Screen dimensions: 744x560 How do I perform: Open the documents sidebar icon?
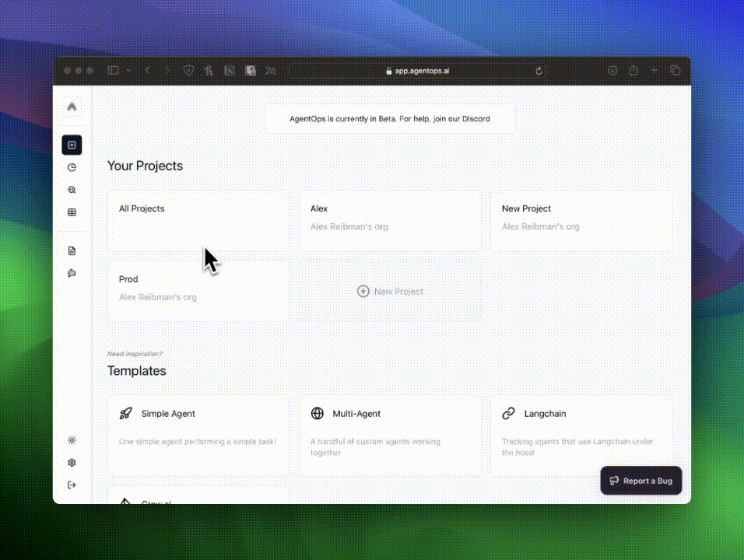[x=72, y=251]
